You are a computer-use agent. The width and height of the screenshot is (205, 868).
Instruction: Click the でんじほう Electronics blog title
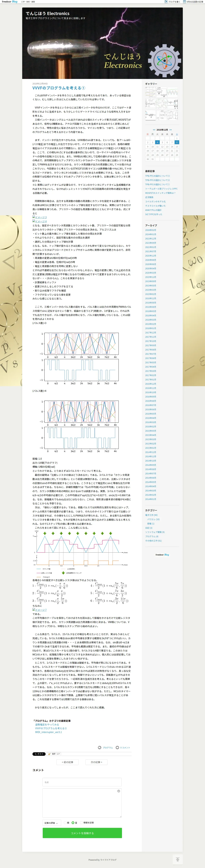[47, 13]
